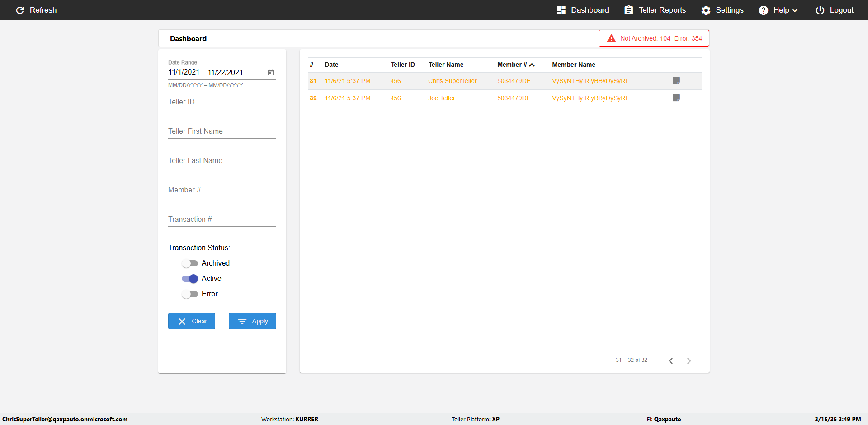Screen dimensions: 868x425
Task: Click the Refresh circular arrow icon
Action: [x=20, y=10]
